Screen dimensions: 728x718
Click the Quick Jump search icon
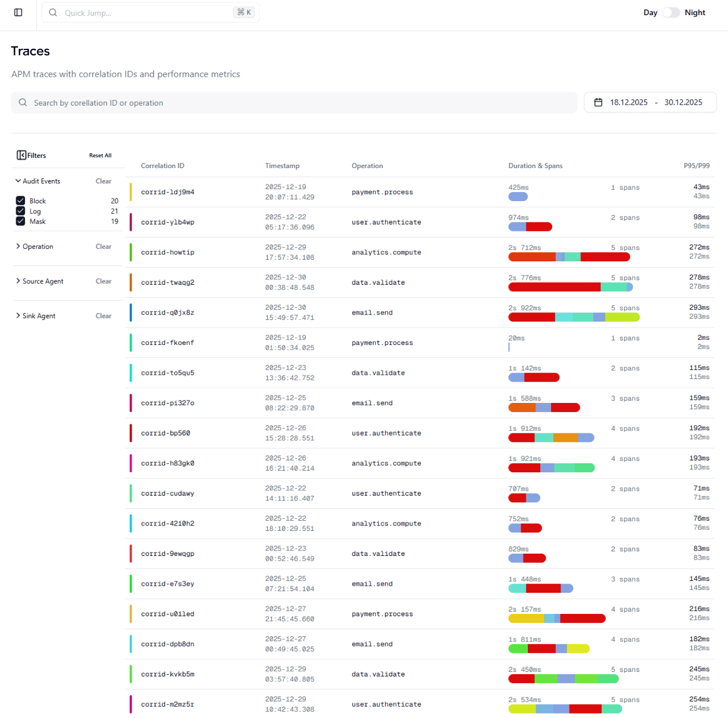[53, 12]
